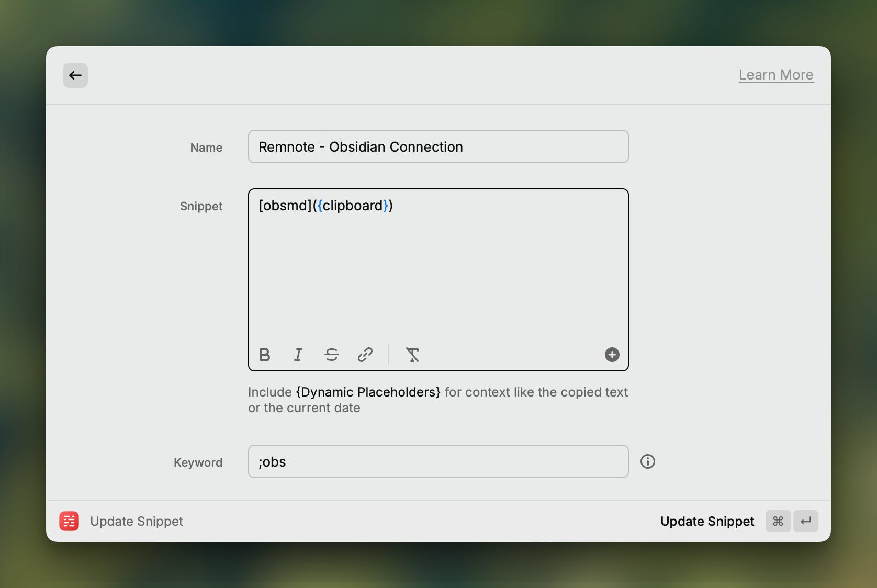Click the 'Snippet' field label
The width and height of the screenshot is (877, 588).
pos(201,206)
